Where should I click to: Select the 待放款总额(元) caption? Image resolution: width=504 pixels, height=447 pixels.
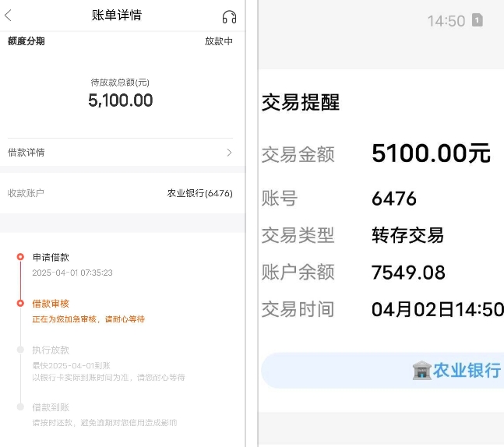(x=120, y=83)
